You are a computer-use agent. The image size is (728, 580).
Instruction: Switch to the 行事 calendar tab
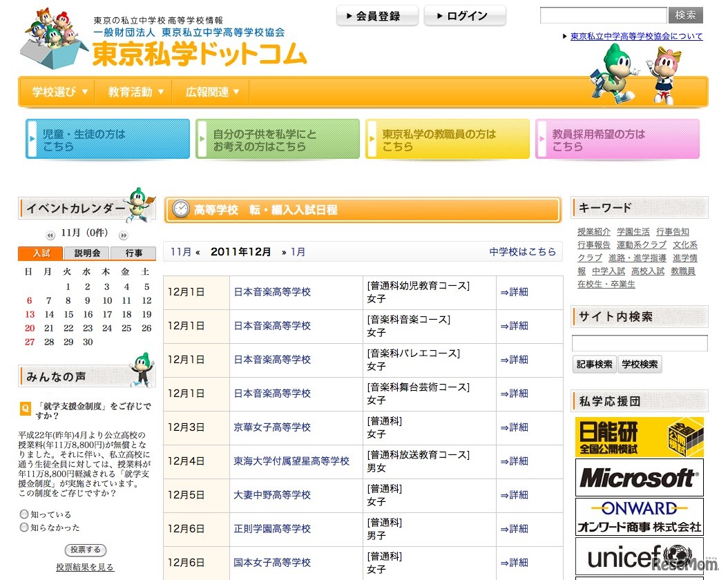click(x=133, y=253)
